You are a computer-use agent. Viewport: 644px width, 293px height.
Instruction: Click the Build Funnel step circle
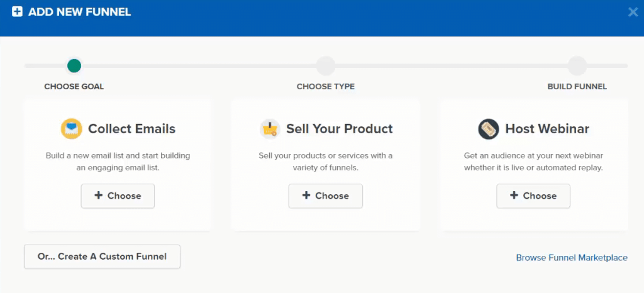click(577, 65)
